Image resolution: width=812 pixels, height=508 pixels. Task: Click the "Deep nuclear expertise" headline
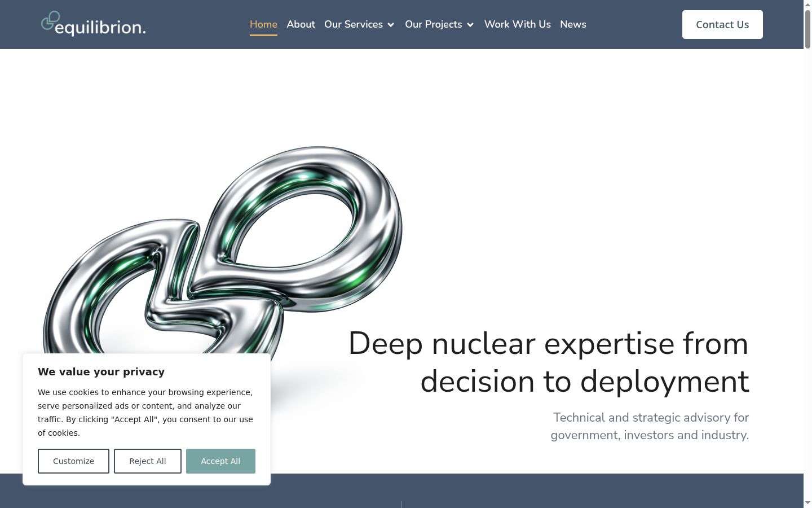coord(548,362)
